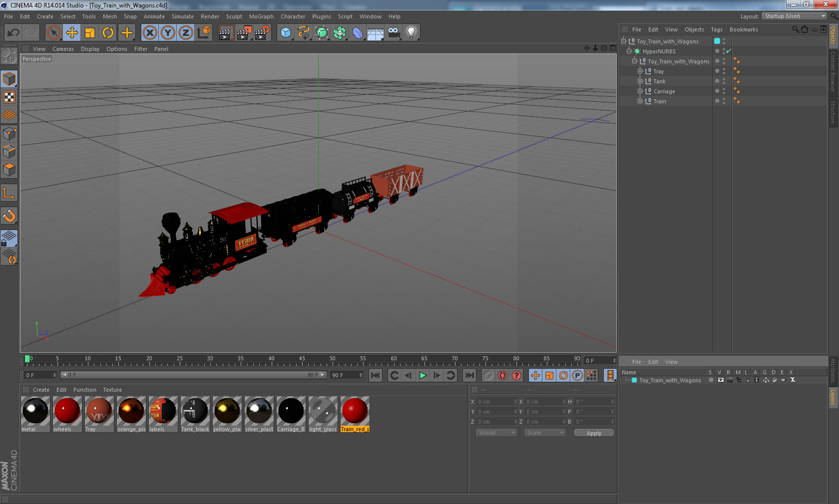Open material manager Texture menu
Screen dimensions: 839x504
[x=112, y=390]
